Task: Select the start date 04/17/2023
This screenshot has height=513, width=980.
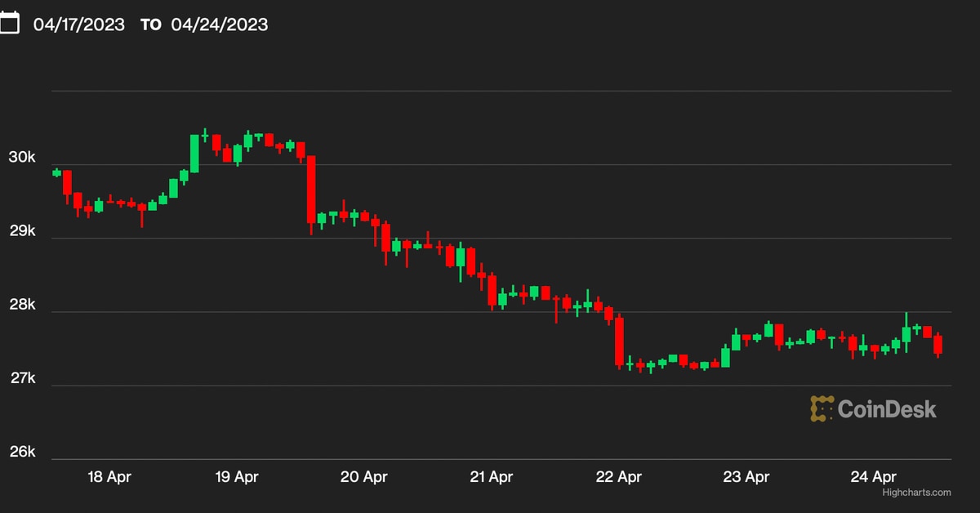Action: pyautogui.click(x=79, y=25)
